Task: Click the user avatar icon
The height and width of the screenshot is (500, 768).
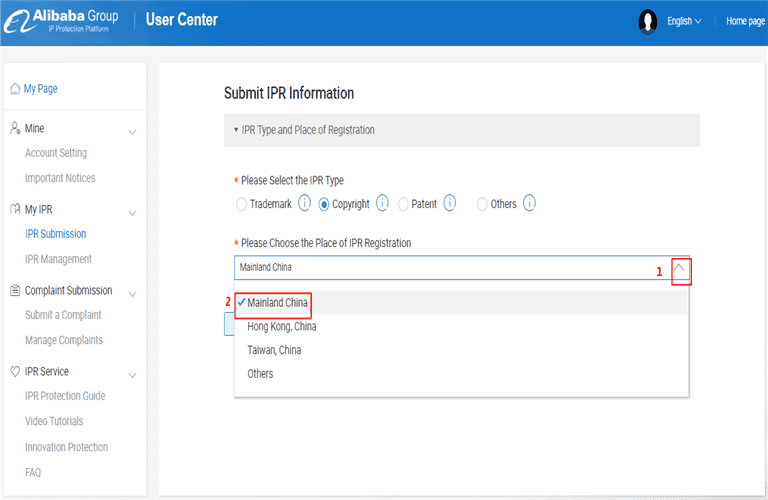Action: [x=648, y=21]
